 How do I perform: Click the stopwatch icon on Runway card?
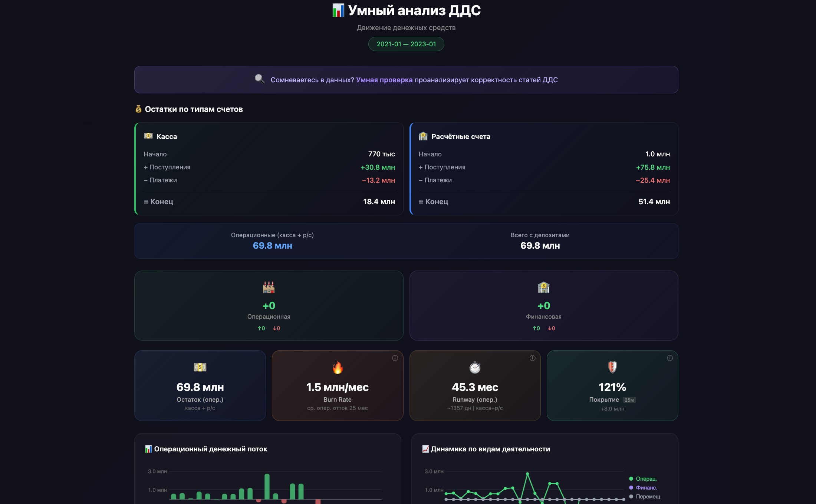[475, 368]
